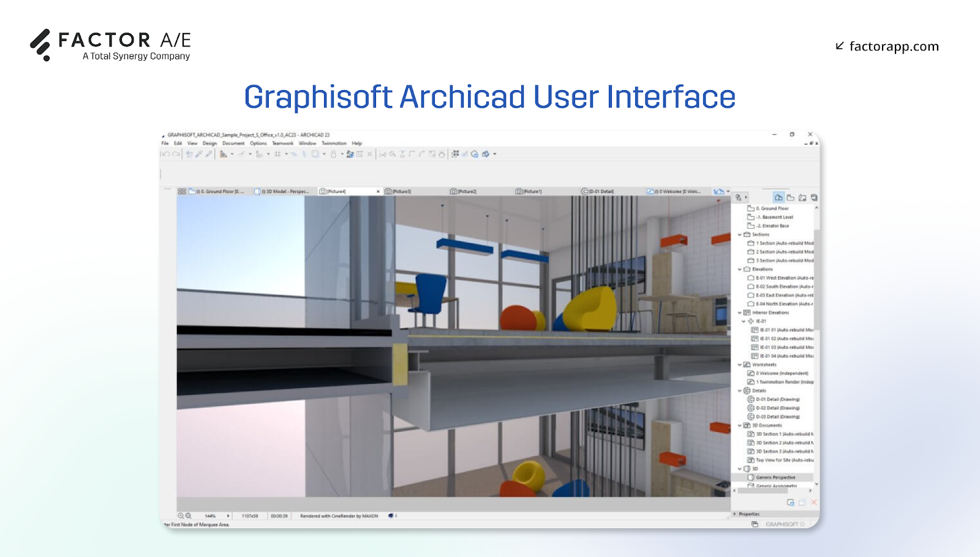Screen dimensions: 980x557
Task: Collapse the Sections group in the Navigator
Action: tap(740, 234)
